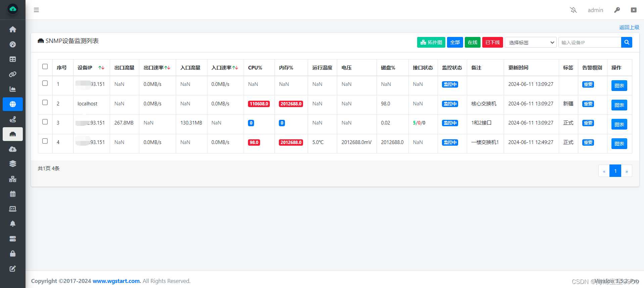Open the 图表 chart for row 4
The width and height of the screenshot is (644, 288).
click(619, 144)
